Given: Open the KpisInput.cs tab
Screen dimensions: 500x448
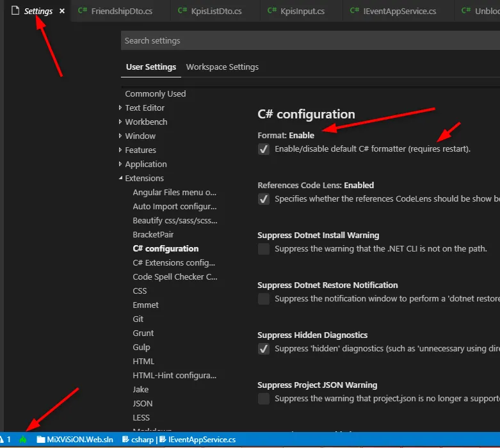Looking at the screenshot, I should pyautogui.click(x=302, y=11).
